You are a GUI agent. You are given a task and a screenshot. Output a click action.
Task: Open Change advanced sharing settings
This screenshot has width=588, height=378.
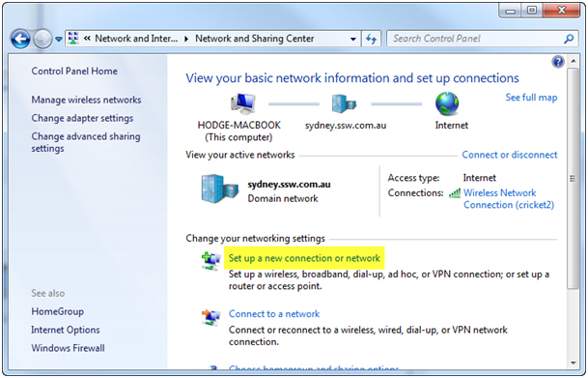point(86,142)
